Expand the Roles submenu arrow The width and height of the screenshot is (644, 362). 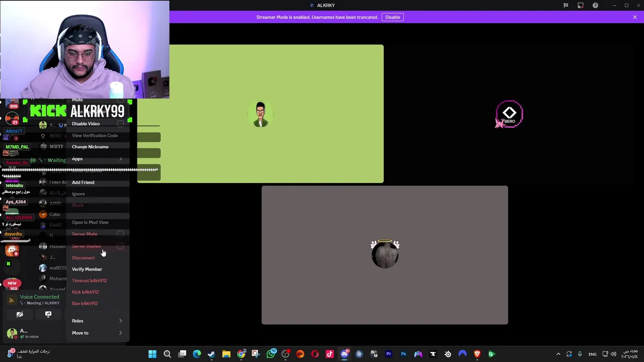120,321
